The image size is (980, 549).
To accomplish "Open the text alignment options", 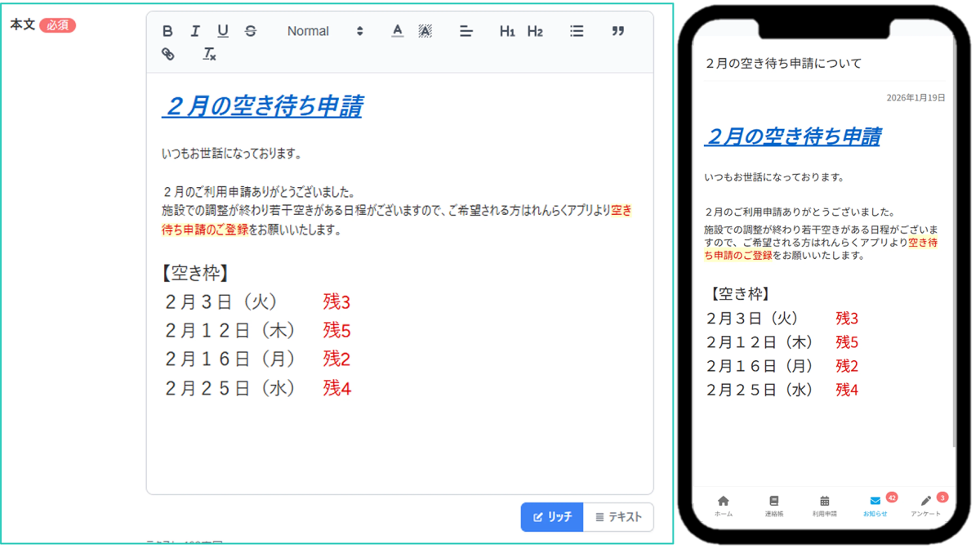I will coord(465,31).
